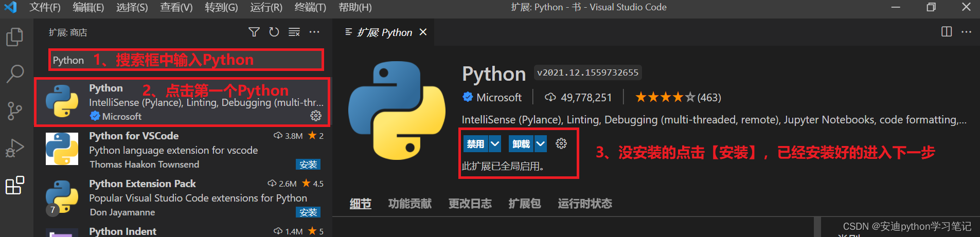The width and height of the screenshot is (980, 237).
Task: Refresh the extensions list
Action: 274,32
